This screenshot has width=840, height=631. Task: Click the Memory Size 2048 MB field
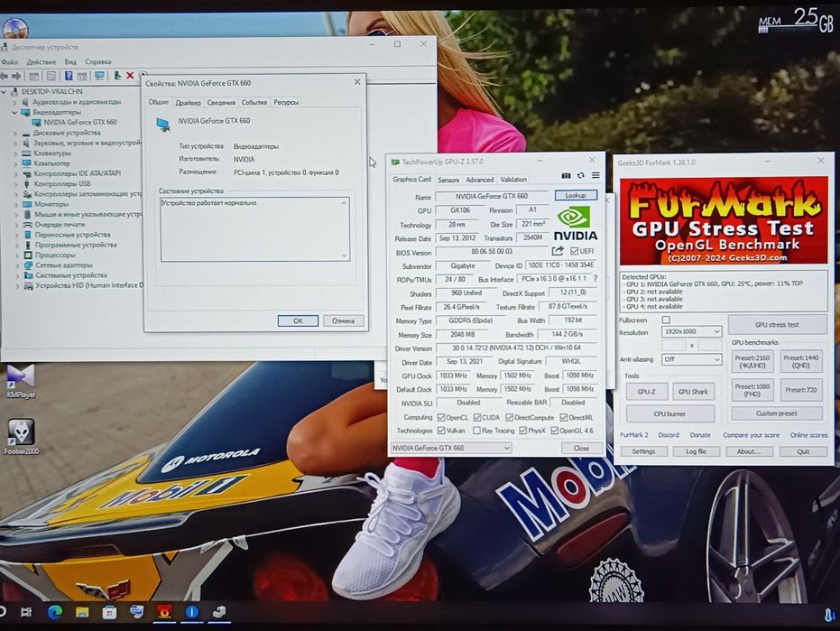pos(462,334)
